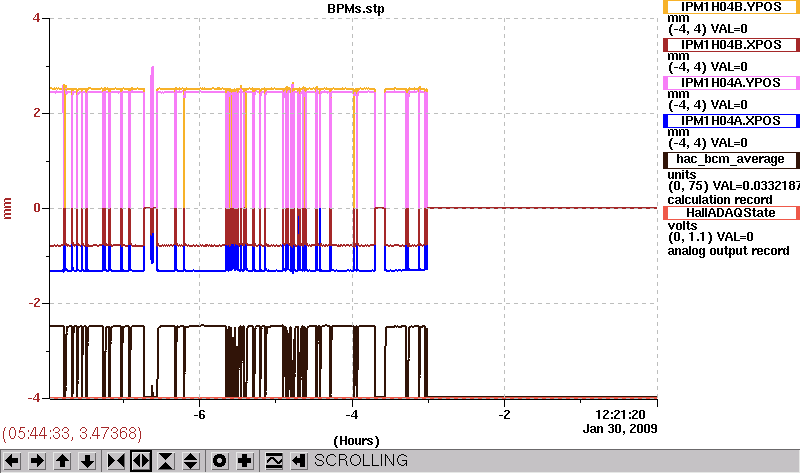Click the -6 tick label on time axis
The image size is (800, 473).
[199, 415]
